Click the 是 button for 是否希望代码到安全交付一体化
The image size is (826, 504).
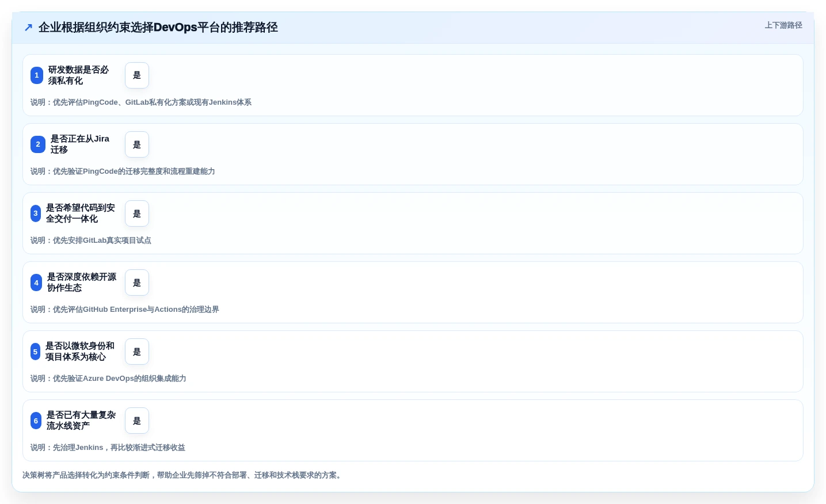click(x=137, y=213)
